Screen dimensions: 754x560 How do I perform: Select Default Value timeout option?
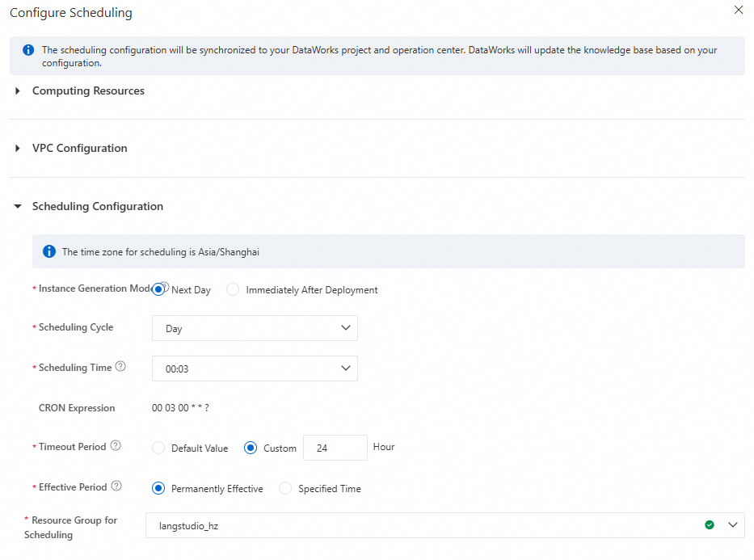point(158,448)
